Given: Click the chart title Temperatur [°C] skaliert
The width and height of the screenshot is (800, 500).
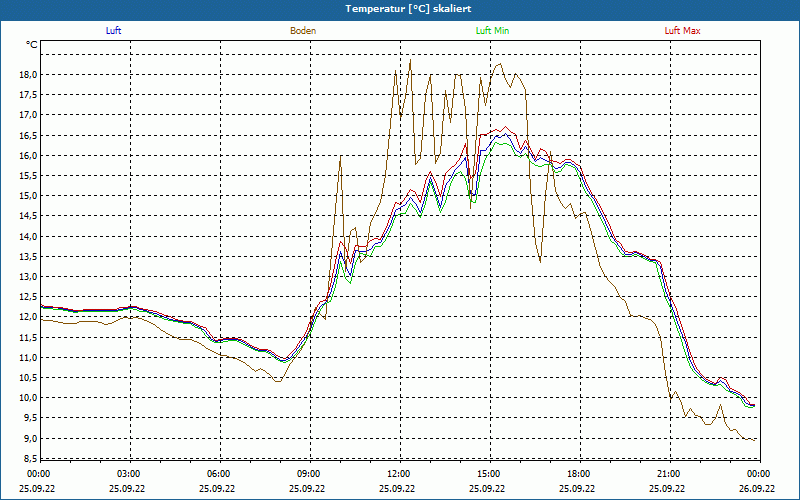Looking at the screenshot, I should [408, 9].
